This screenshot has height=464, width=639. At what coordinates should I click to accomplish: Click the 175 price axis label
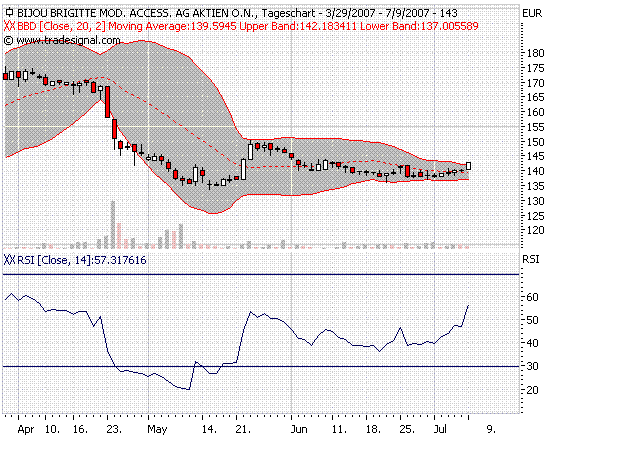(x=535, y=68)
